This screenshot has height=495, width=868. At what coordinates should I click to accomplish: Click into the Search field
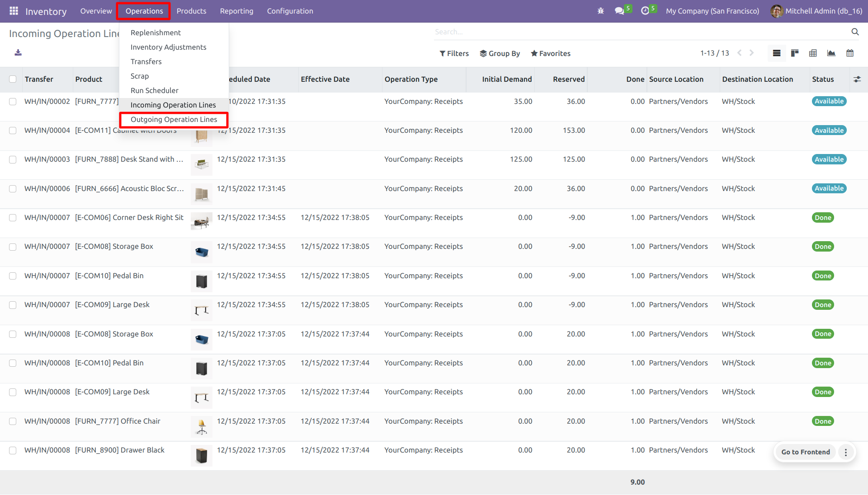(x=633, y=32)
